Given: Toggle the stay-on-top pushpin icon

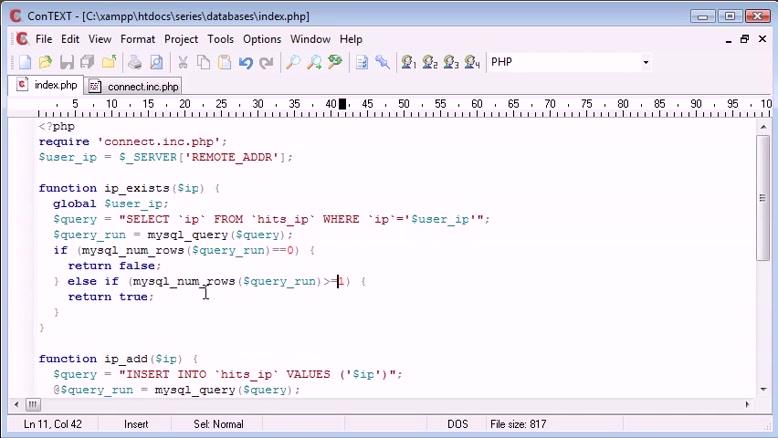Looking at the screenshot, I should pos(383,63).
